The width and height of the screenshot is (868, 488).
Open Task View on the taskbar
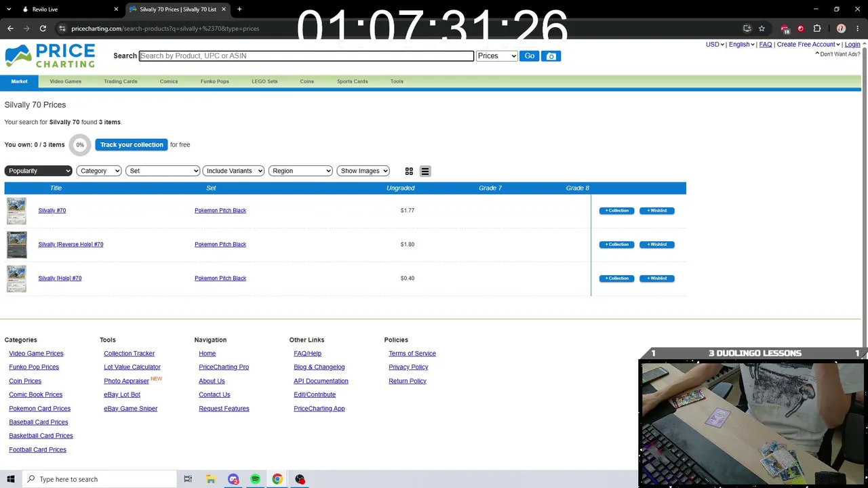[x=188, y=479]
